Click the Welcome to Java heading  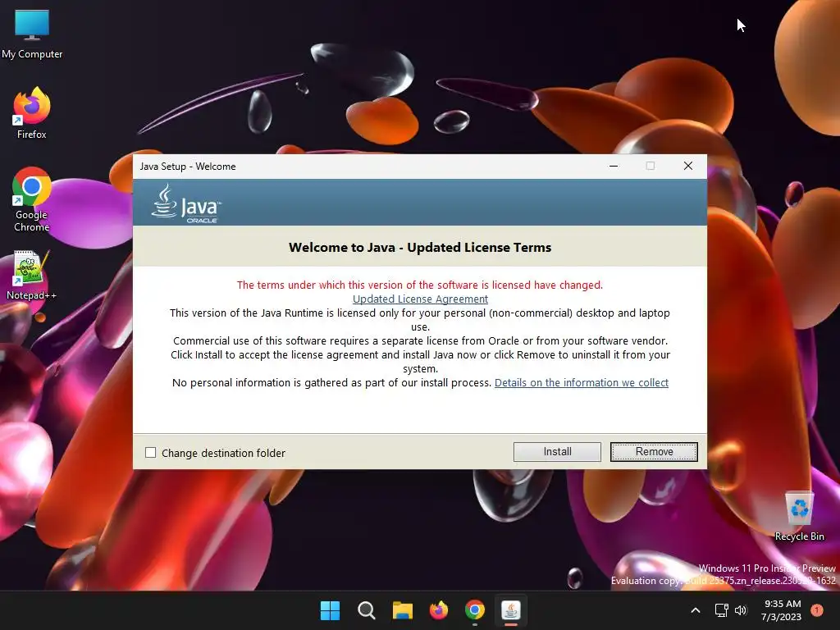click(x=420, y=248)
